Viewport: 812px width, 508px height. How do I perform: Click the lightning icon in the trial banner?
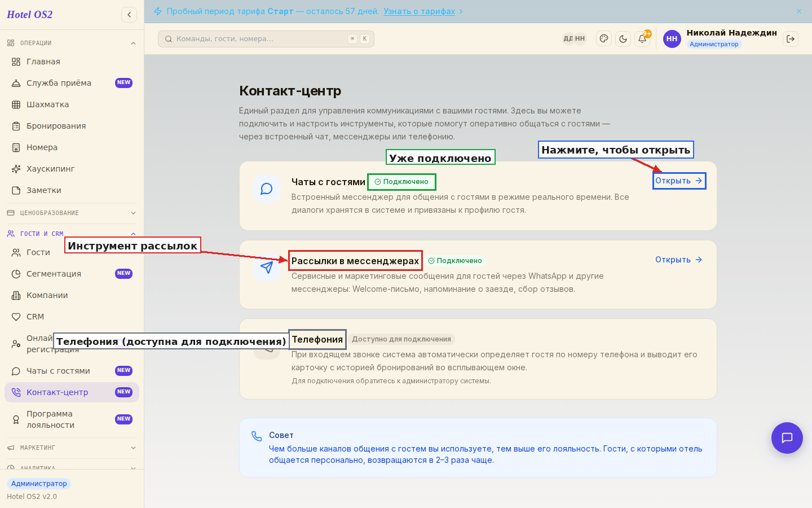pos(158,11)
